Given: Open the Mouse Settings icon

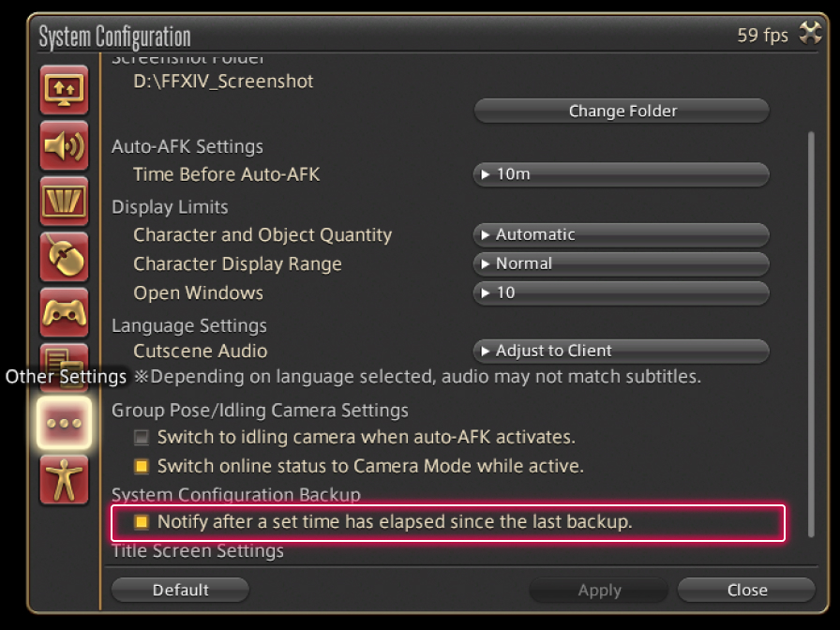Looking at the screenshot, I should [x=65, y=256].
